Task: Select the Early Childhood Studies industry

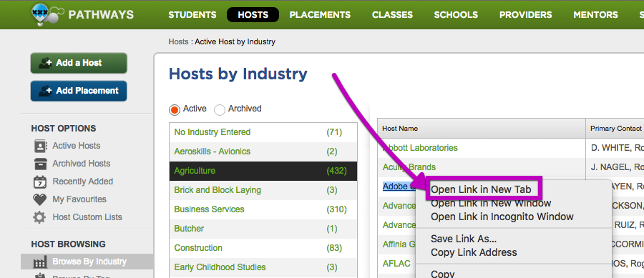Action: 263,267
